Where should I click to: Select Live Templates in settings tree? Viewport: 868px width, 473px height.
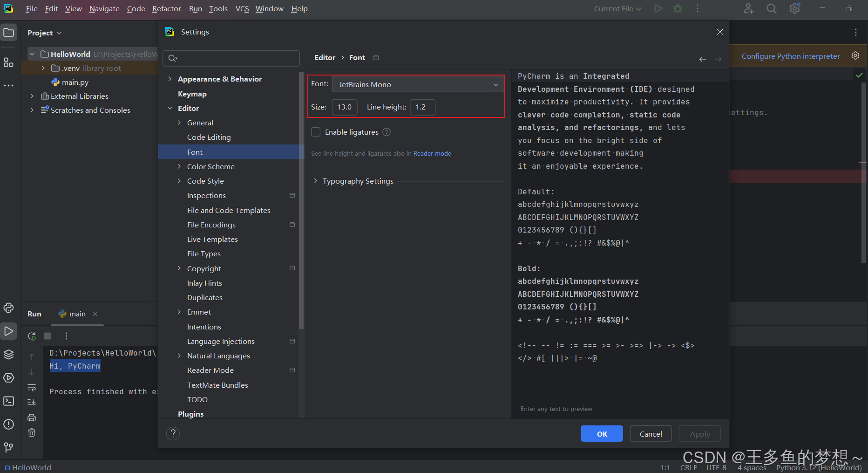click(212, 239)
